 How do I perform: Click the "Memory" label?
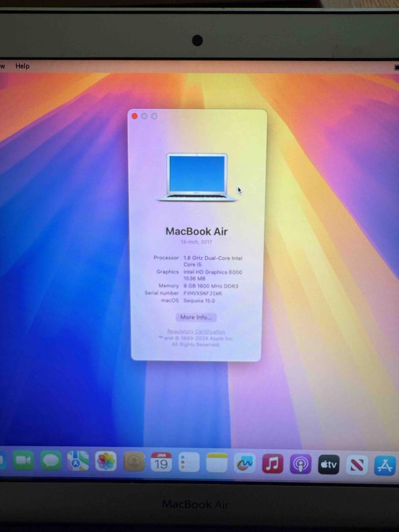pos(168,286)
